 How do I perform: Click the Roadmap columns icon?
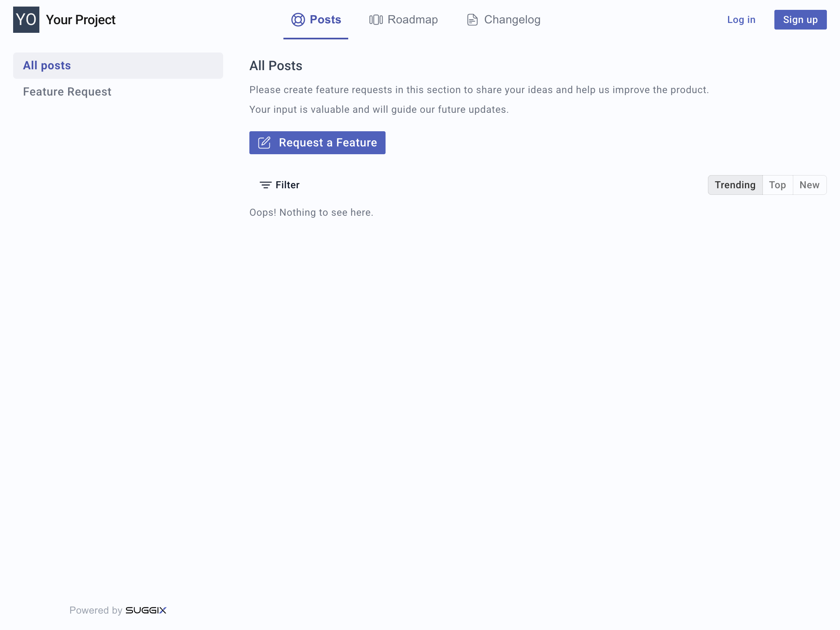376,20
